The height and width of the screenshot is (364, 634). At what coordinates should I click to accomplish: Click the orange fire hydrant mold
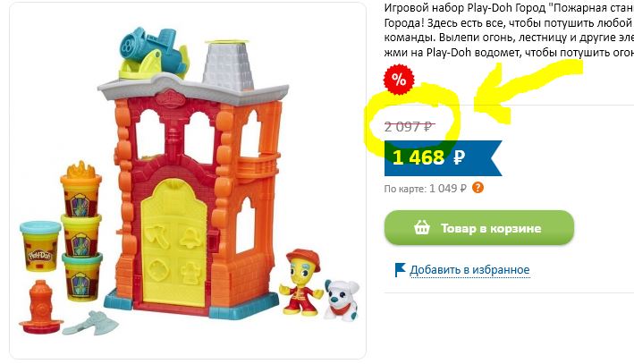coord(41,307)
